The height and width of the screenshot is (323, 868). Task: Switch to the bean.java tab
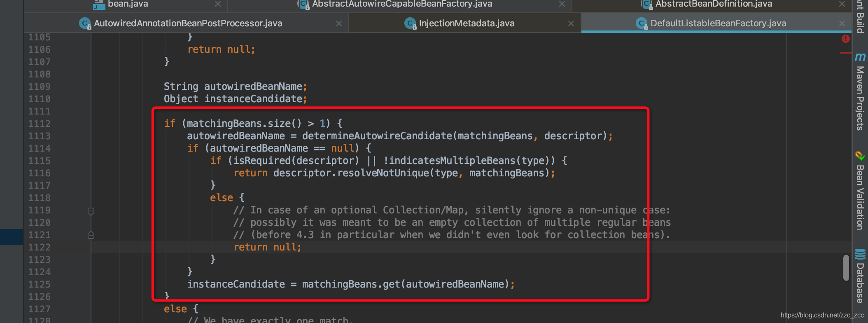[128, 4]
